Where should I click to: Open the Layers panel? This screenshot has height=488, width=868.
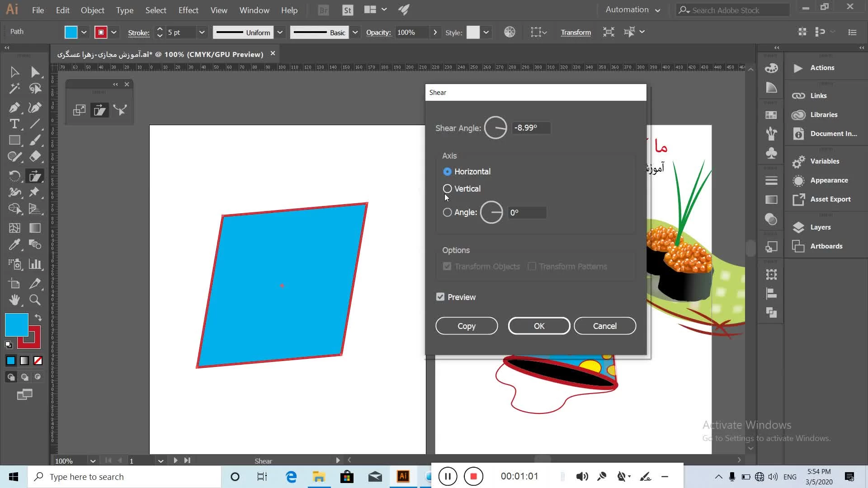point(820,227)
